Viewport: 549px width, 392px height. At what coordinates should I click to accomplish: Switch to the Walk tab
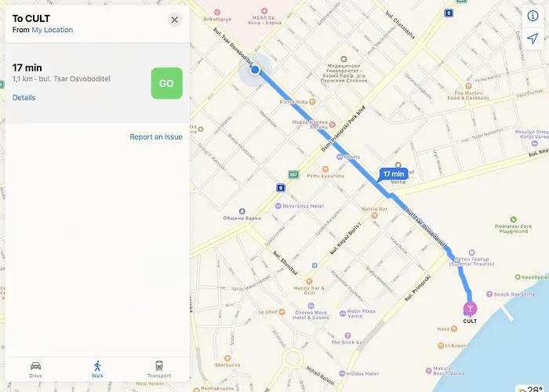click(97, 369)
